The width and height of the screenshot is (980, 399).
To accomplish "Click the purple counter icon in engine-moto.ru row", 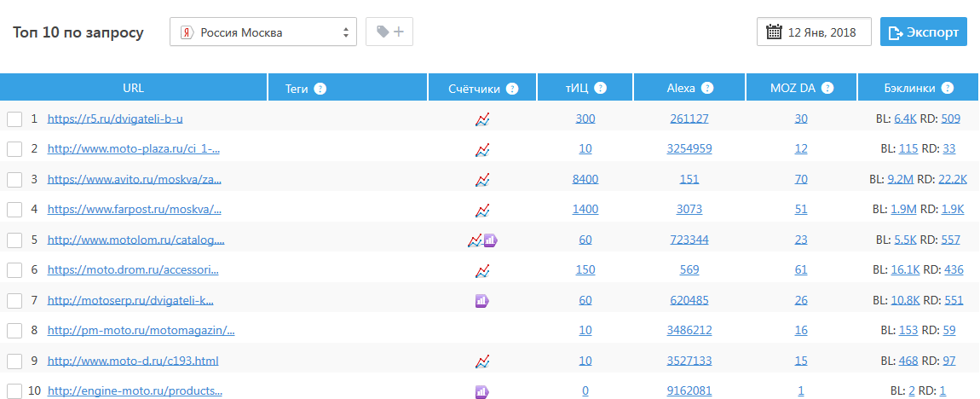I will [481, 391].
